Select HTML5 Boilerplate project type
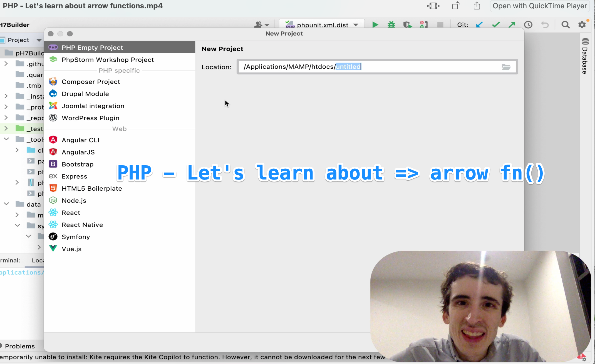595x364 pixels. point(120,188)
